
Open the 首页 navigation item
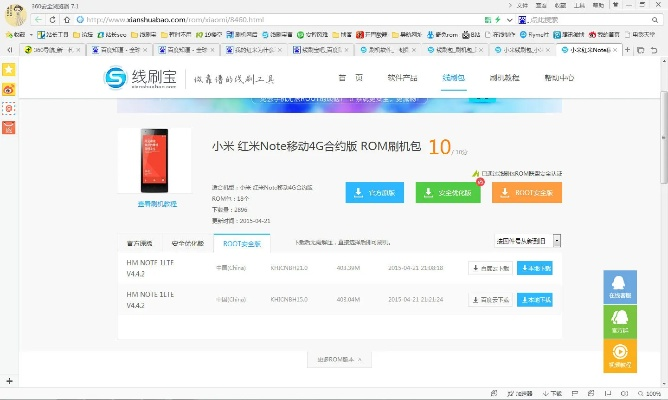tap(350, 78)
